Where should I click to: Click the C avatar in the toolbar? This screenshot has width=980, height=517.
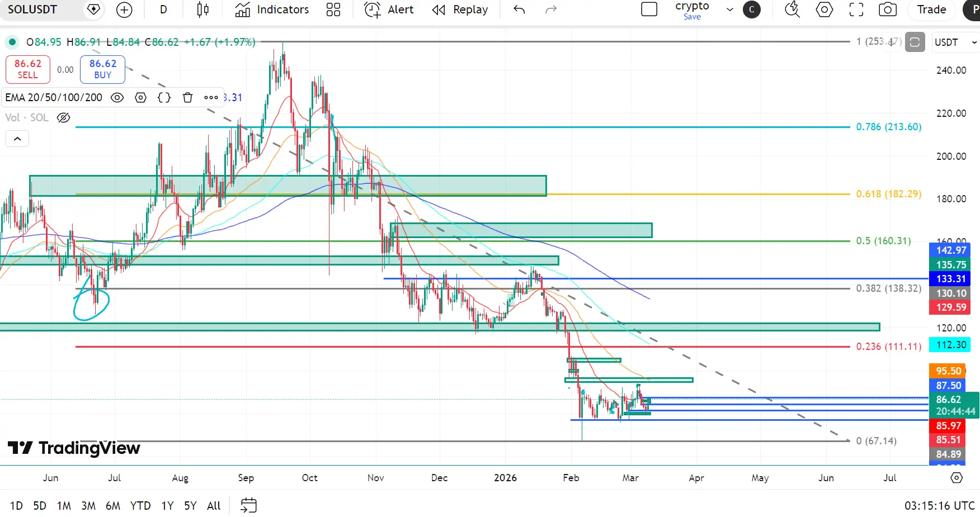(x=752, y=10)
